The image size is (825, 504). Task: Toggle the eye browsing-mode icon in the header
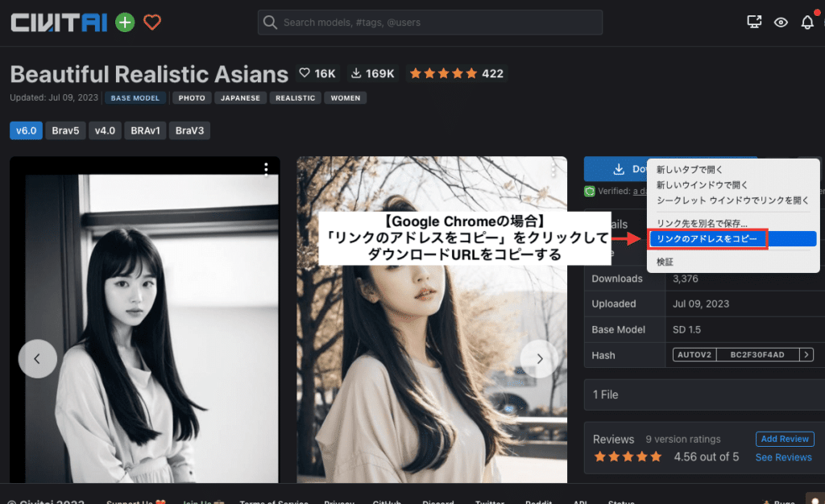click(781, 23)
